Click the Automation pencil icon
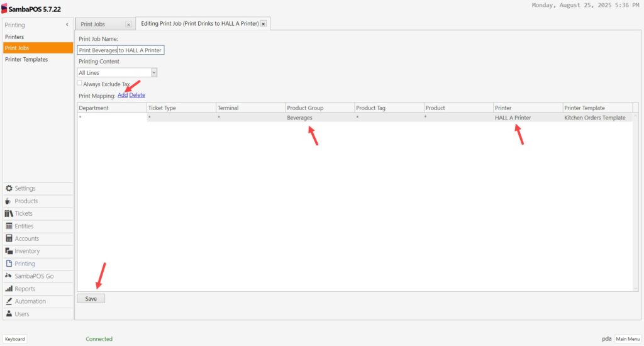Screen dimensions: 644x346 tap(9, 301)
